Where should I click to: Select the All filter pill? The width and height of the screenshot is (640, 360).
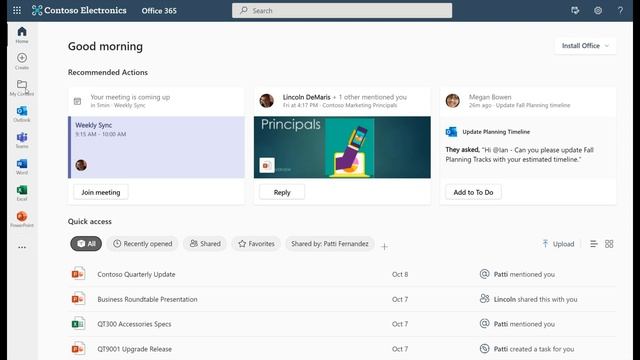click(x=86, y=244)
